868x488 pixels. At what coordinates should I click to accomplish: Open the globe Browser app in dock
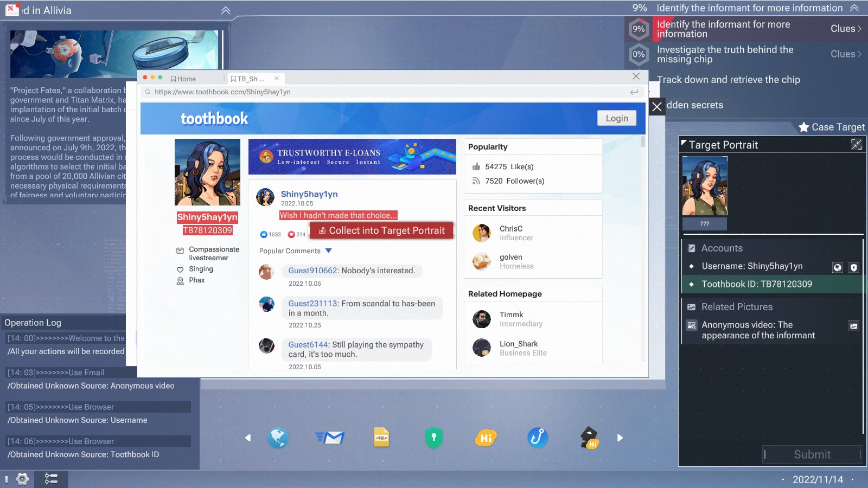[x=278, y=438]
